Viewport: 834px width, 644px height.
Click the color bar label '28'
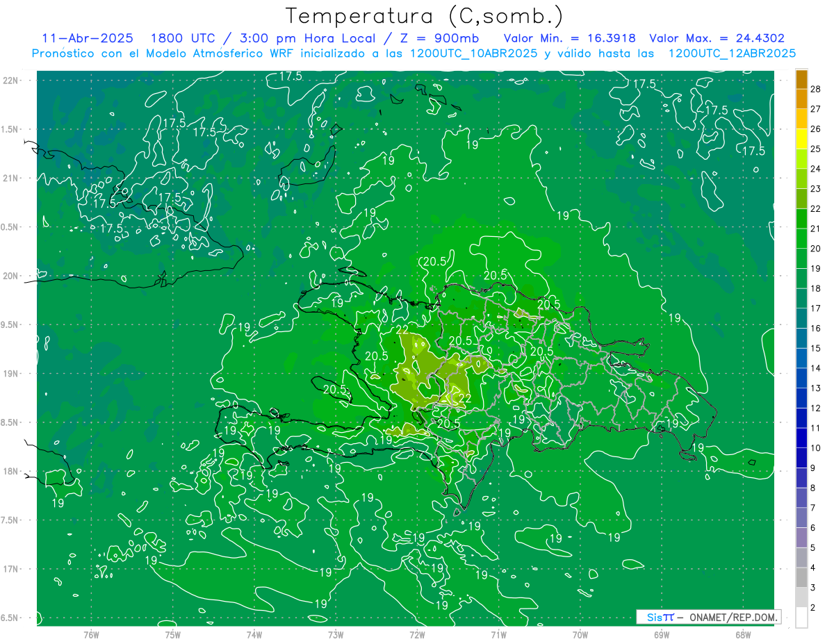pyautogui.click(x=816, y=89)
